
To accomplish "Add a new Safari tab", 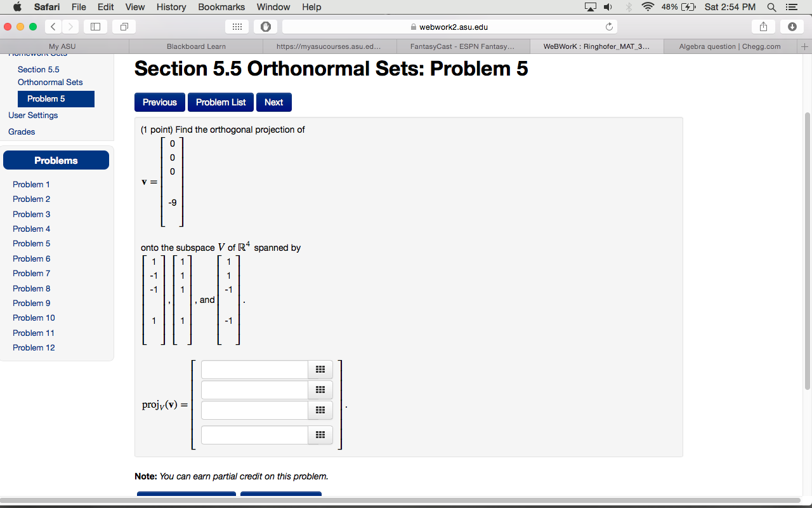I will pyautogui.click(x=805, y=46).
